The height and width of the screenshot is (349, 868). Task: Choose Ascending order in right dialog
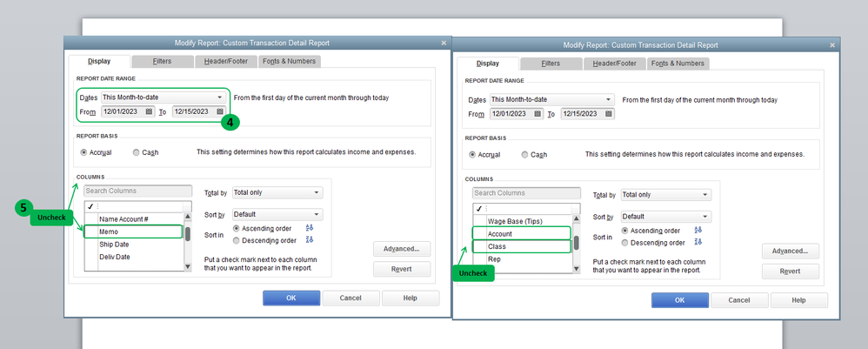tap(625, 231)
